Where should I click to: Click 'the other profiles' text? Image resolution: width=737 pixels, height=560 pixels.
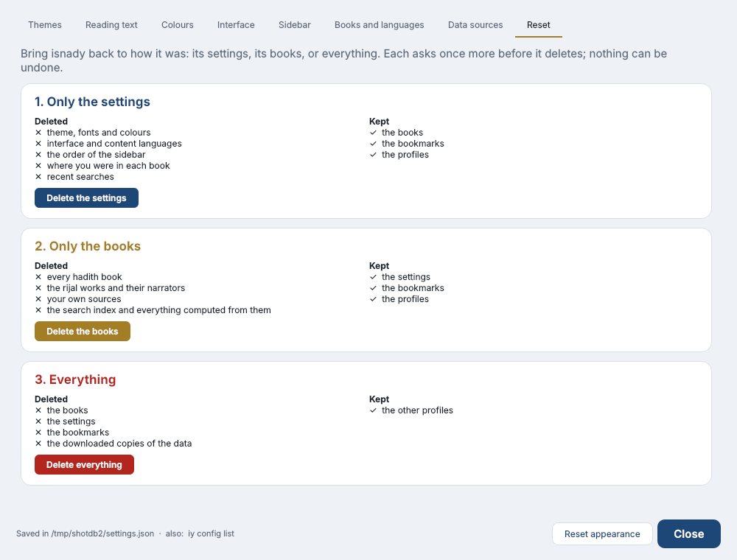417,410
